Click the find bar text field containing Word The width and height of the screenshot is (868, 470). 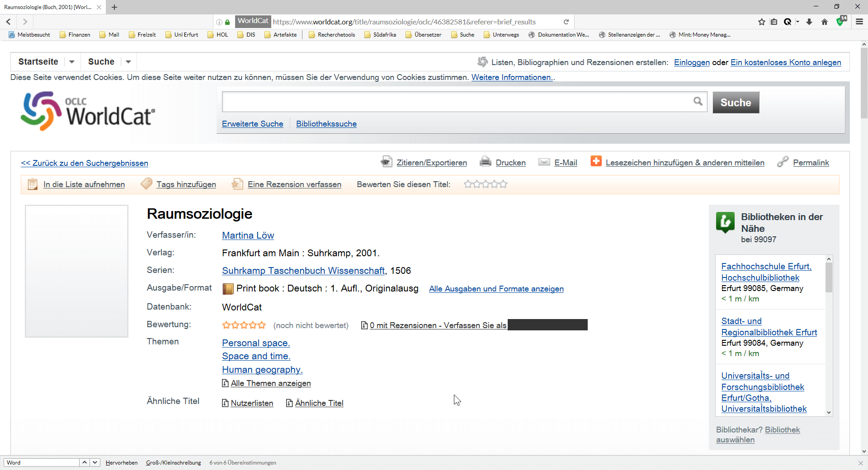coord(42,462)
